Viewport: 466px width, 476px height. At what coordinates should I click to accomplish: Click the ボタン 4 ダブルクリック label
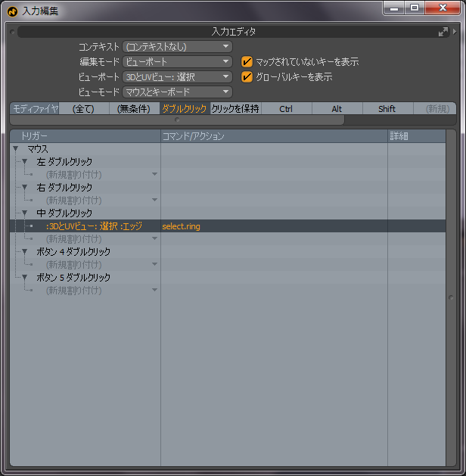tap(73, 252)
